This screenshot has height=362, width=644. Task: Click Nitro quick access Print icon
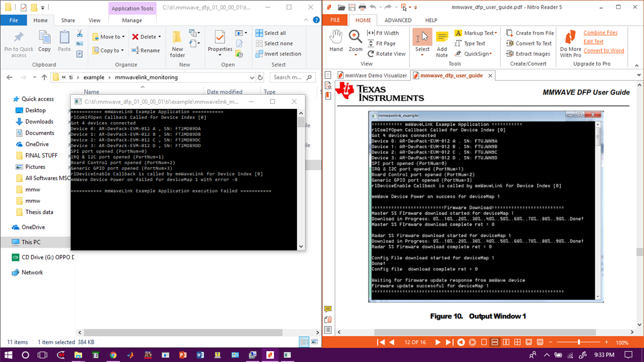[x=362, y=7]
